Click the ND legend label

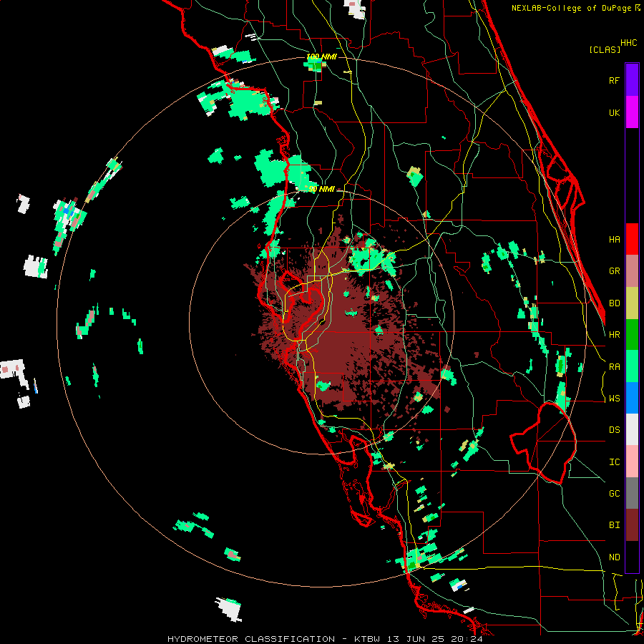pyautogui.click(x=614, y=557)
